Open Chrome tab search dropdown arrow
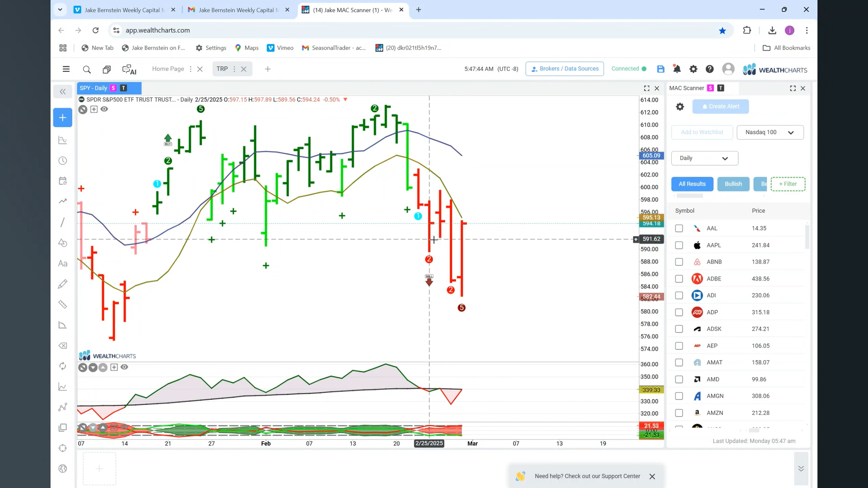Image resolution: width=868 pixels, height=488 pixels. [60, 9]
